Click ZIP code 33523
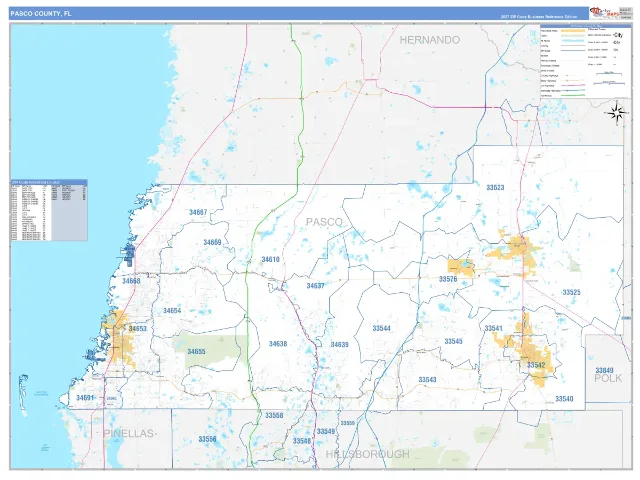Image resolution: width=640 pixels, height=480 pixels. point(495,187)
